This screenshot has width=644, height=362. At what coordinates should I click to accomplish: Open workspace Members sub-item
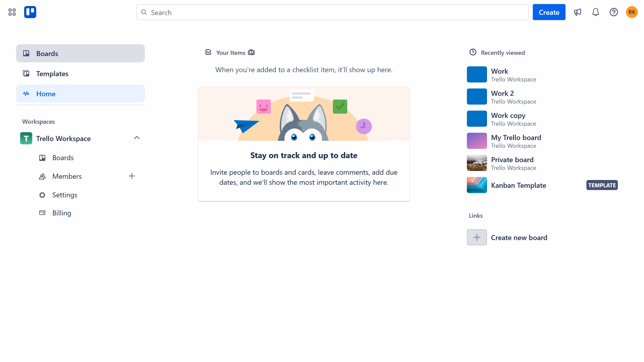point(67,176)
